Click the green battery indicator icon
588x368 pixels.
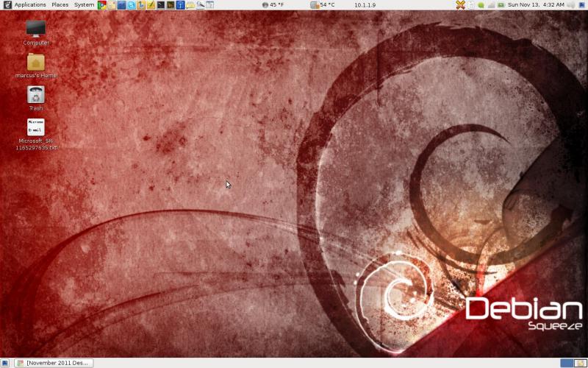[501, 5]
